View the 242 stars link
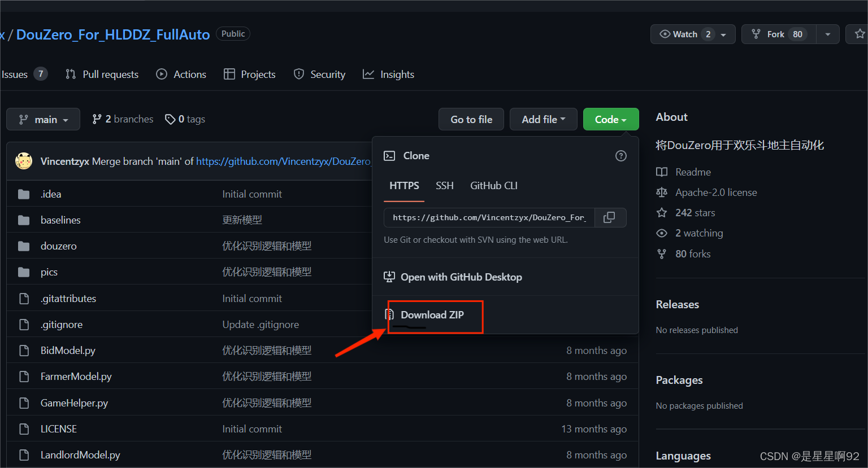 (x=695, y=213)
